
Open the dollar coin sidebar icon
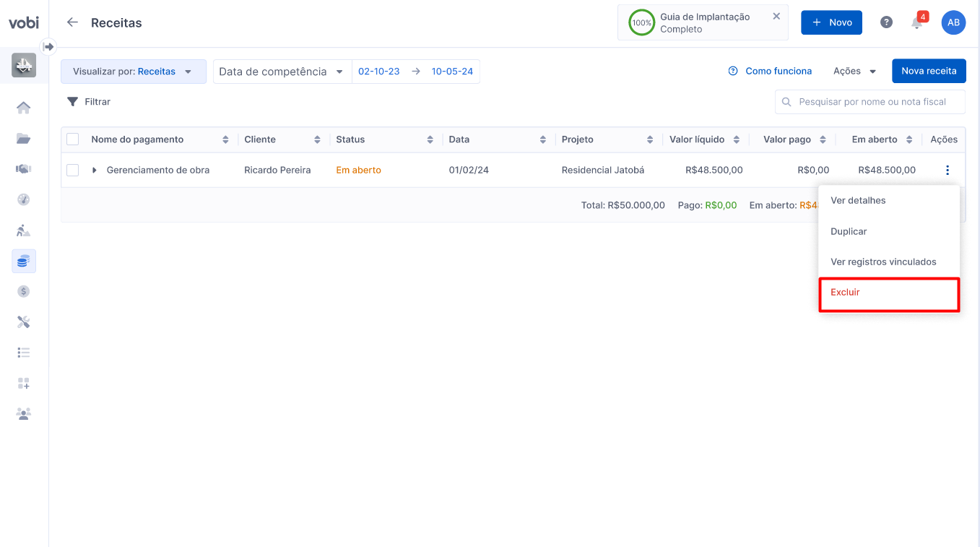tap(24, 291)
